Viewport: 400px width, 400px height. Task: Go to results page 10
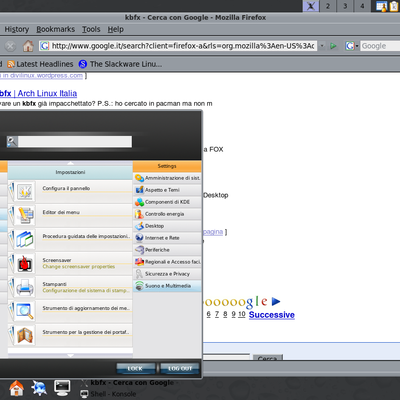[x=242, y=314]
